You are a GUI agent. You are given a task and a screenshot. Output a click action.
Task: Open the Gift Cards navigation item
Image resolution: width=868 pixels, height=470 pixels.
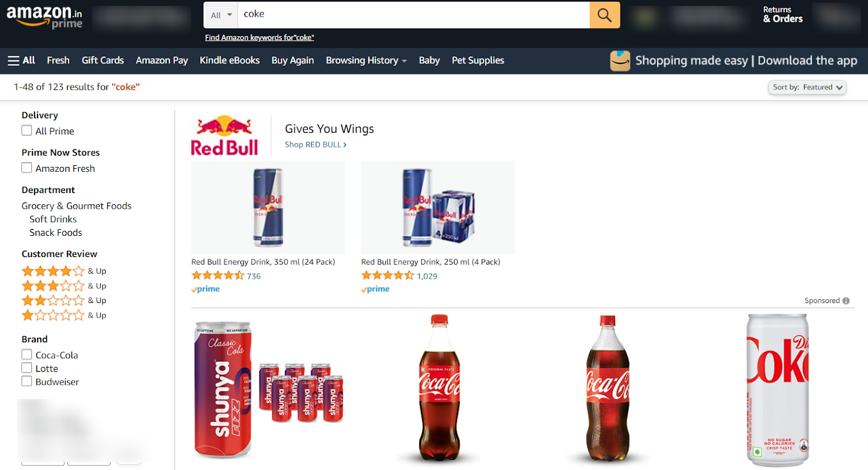[x=103, y=60]
